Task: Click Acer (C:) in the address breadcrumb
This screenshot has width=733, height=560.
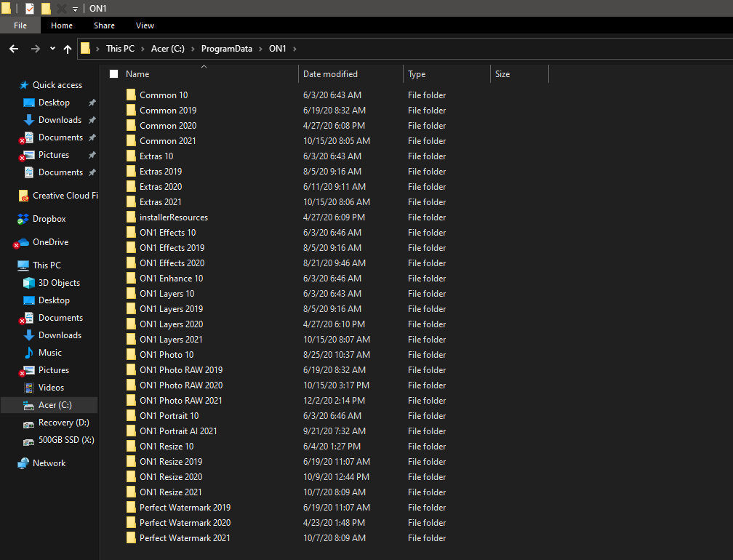Action: (x=167, y=49)
